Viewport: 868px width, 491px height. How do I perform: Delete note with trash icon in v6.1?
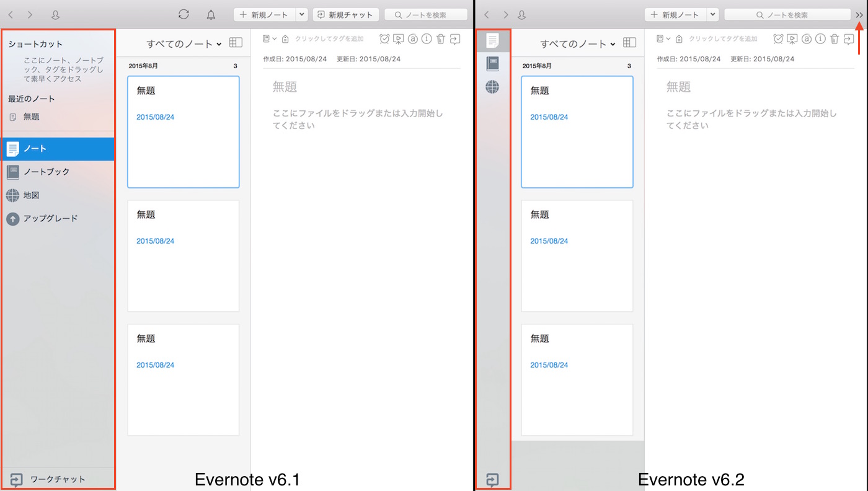(440, 38)
